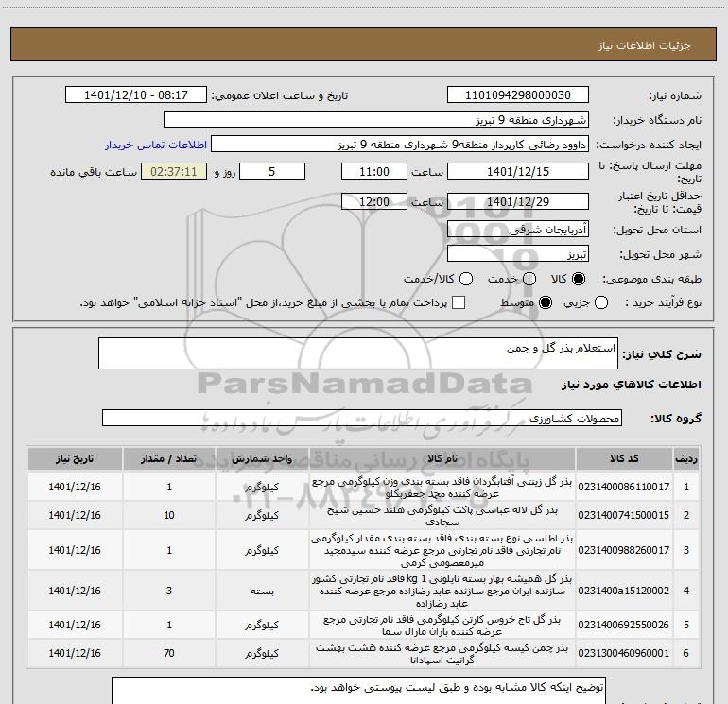
Task: Click the quantity 10 in row 2
Action: tap(169, 515)
